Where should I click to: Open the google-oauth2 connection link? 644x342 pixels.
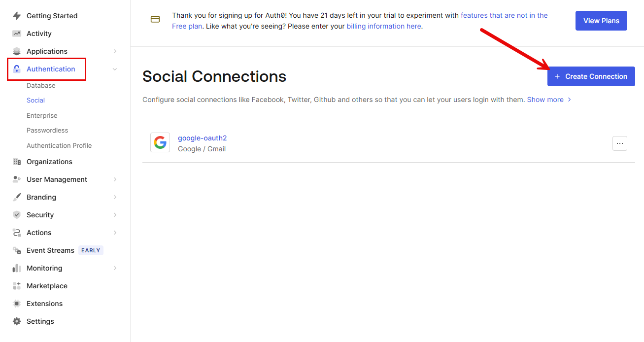pyautogui.click(x=202, y=138)
